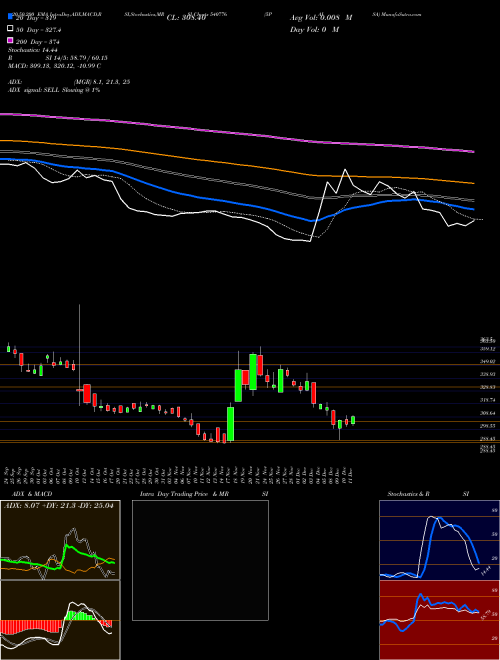
Task: Click the 318.74 price axis label
Action: coord(488,400)
